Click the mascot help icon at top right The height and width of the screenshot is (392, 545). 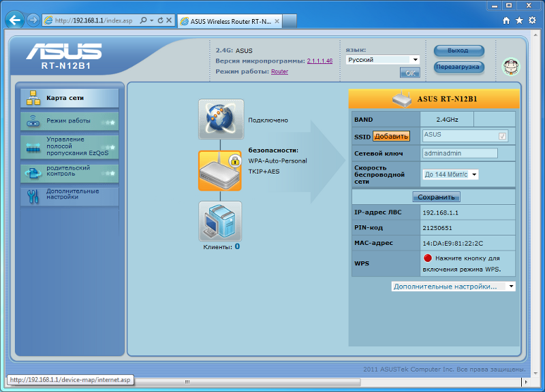[510, 67]
